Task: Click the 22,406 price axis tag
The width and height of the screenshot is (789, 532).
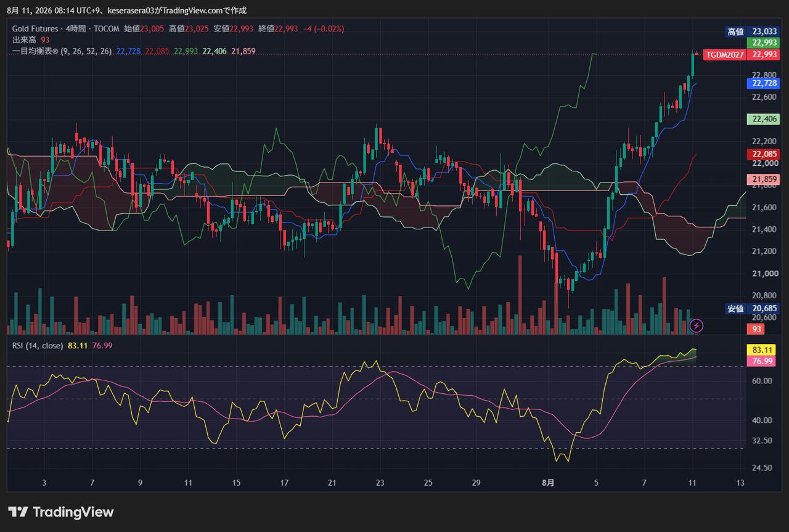Action: point(764,118)
